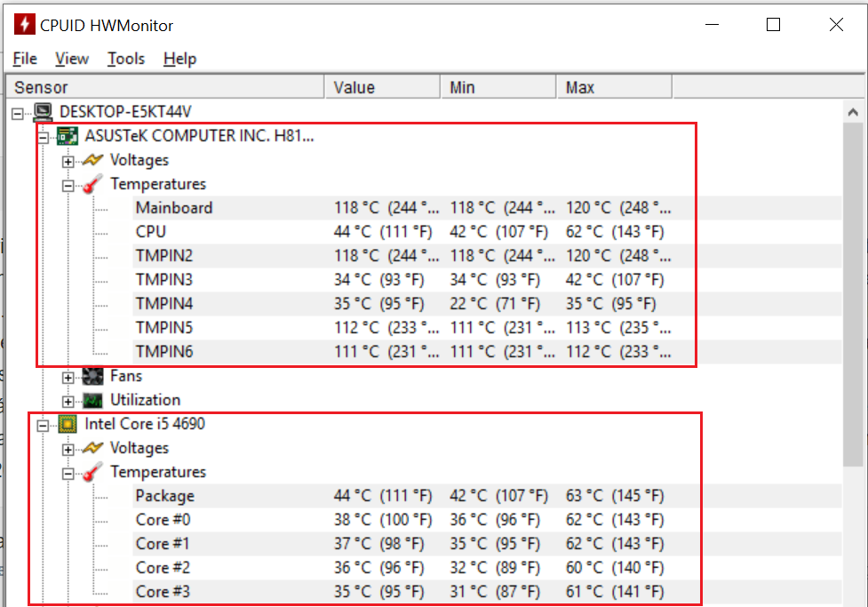Open the Tools menu
The width and height of the screenshot is (868, 607).
pos(125,59)
